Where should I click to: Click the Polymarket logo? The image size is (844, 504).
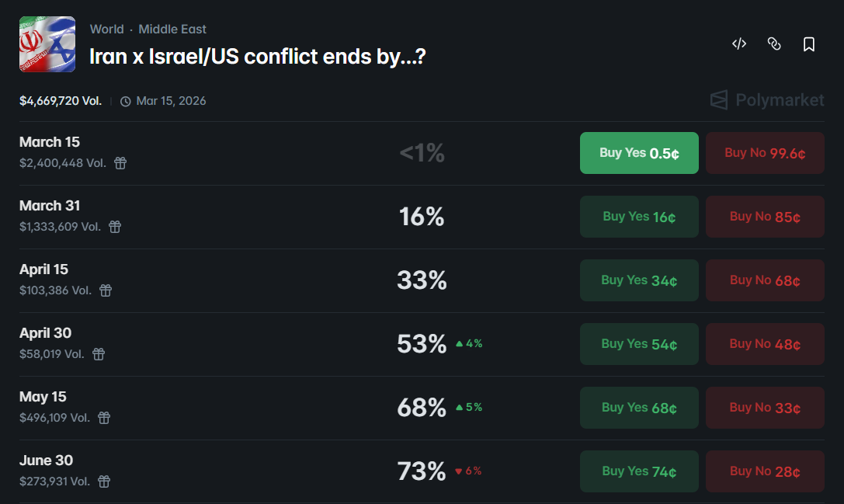766,99
